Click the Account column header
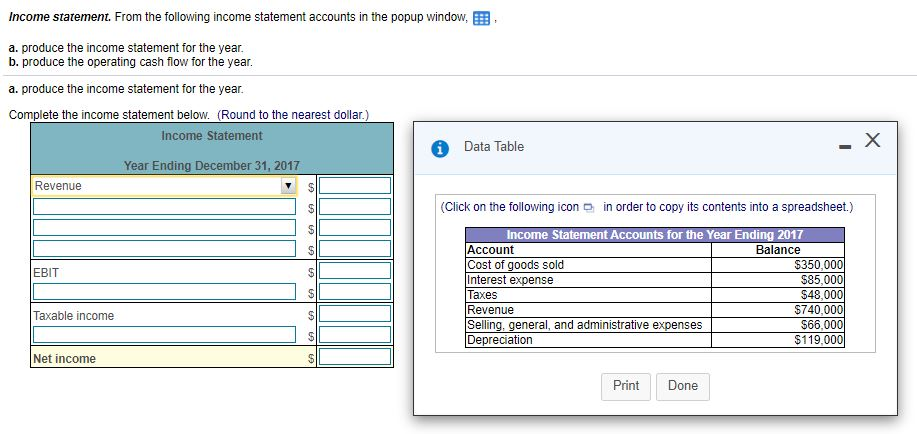 [588, 250]
